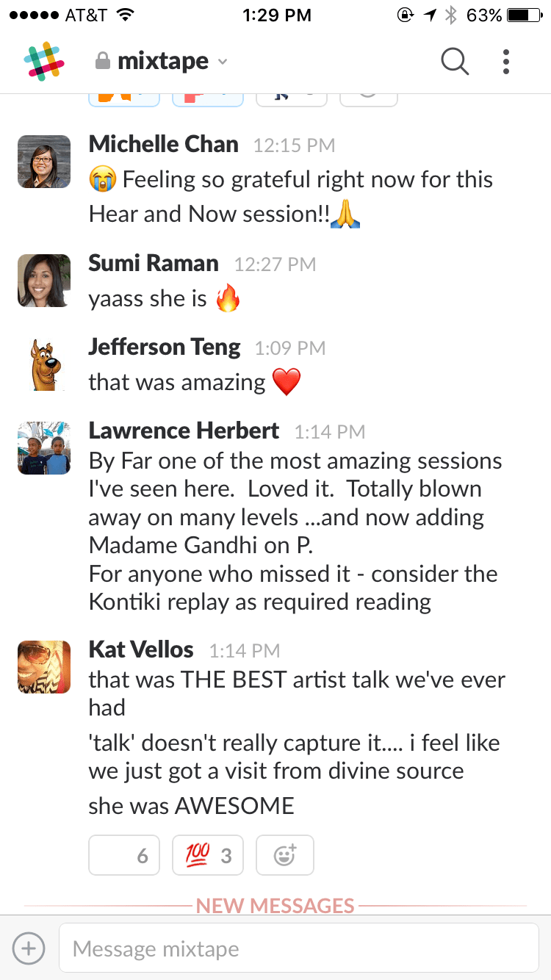Toggle the reaction with count 6
This screenshot has height=980, width=551.
coord(124,855)
